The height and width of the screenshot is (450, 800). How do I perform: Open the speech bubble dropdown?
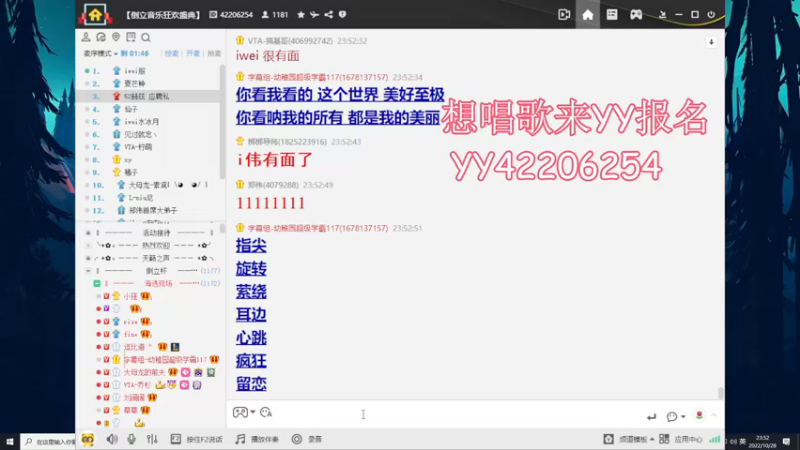click(676, 417)
